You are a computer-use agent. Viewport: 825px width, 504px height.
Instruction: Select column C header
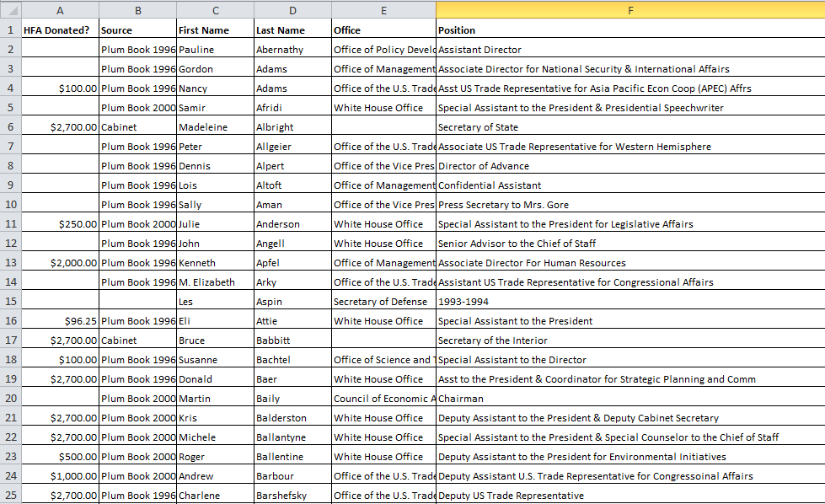point(215,10)
